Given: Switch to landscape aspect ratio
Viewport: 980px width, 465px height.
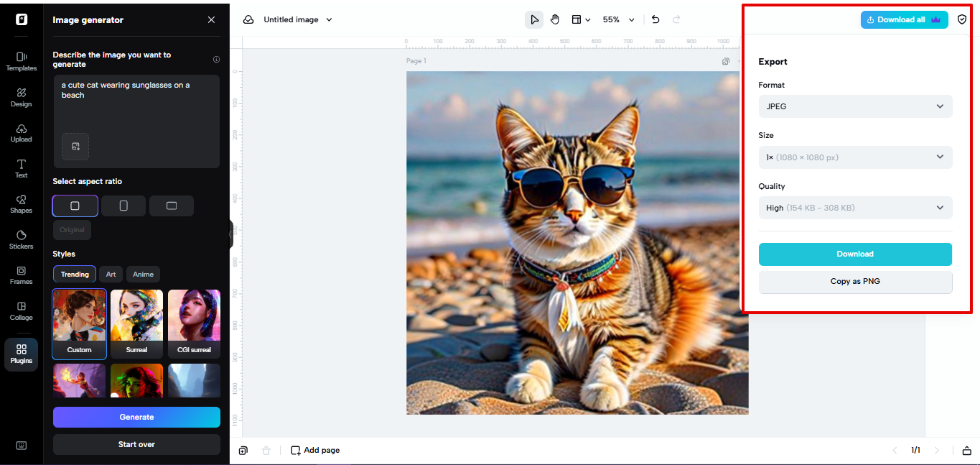Looking at the screenshot, I should pyautogui.click(x=171, y=206).
